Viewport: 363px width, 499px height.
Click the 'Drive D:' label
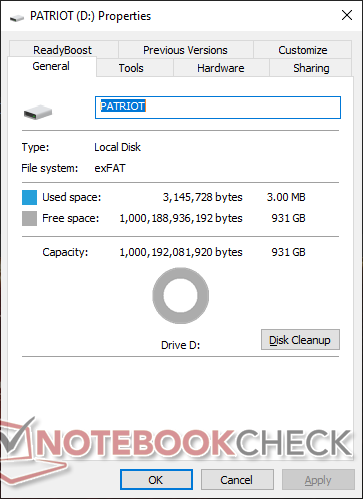180,345
